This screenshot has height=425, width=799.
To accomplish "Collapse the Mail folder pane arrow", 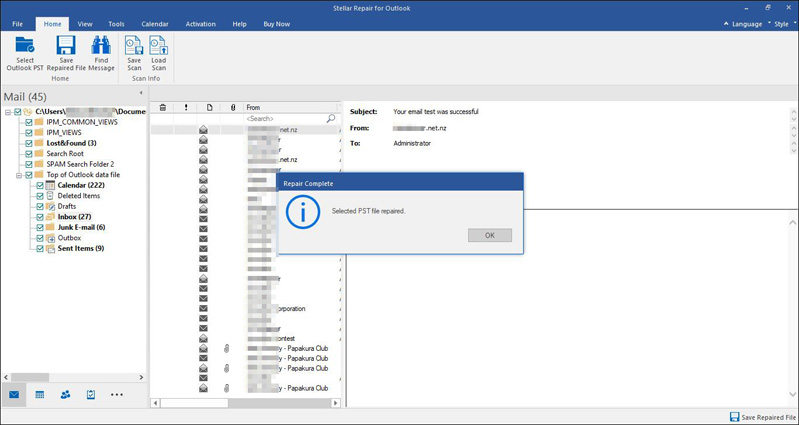I will pyautogui.click(x=141, y=93).
